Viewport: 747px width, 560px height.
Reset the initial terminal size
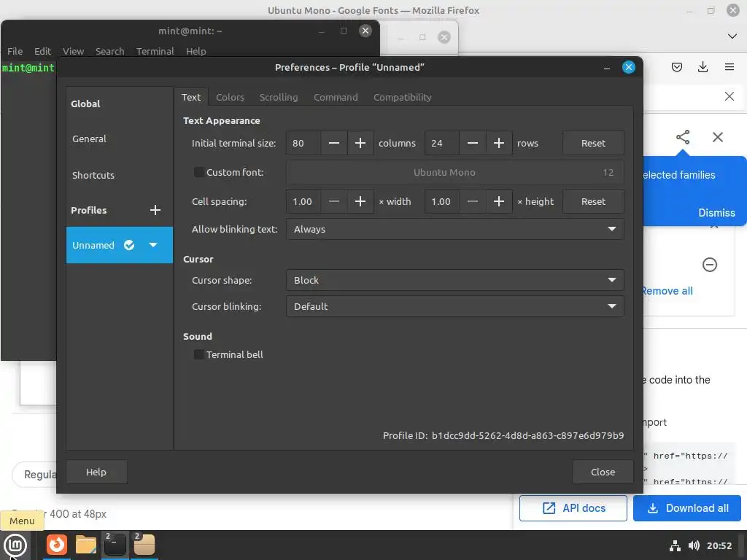(x=593, y=144)
